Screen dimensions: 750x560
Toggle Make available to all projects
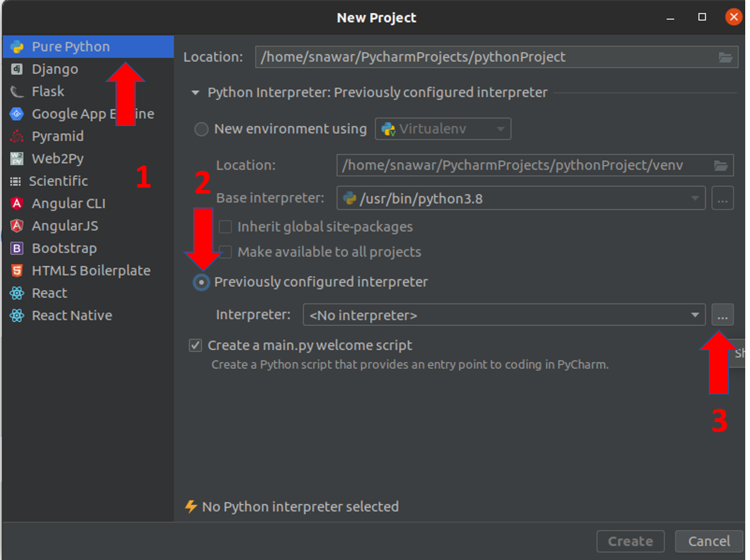coord(225,252)
